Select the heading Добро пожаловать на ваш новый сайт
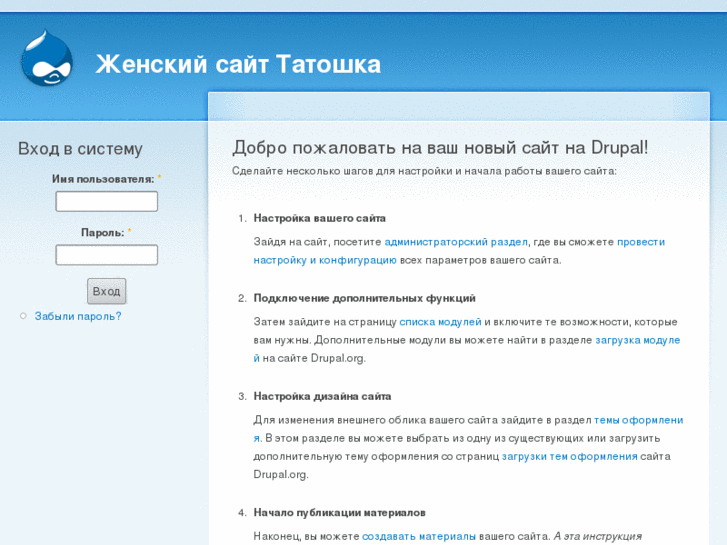The height and width of the screenshot is (545, 727). point(440,147)
